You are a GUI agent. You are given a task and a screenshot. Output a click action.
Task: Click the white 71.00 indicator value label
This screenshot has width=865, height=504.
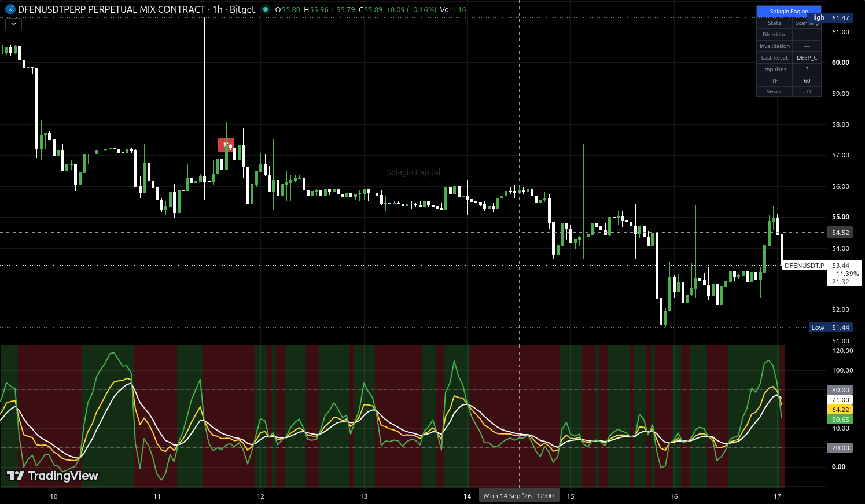(840, 400)
